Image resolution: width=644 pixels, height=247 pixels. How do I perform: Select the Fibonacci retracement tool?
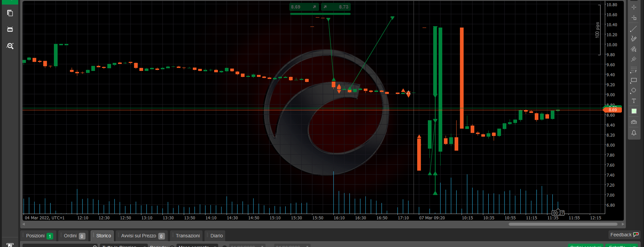tap(634, 69)
